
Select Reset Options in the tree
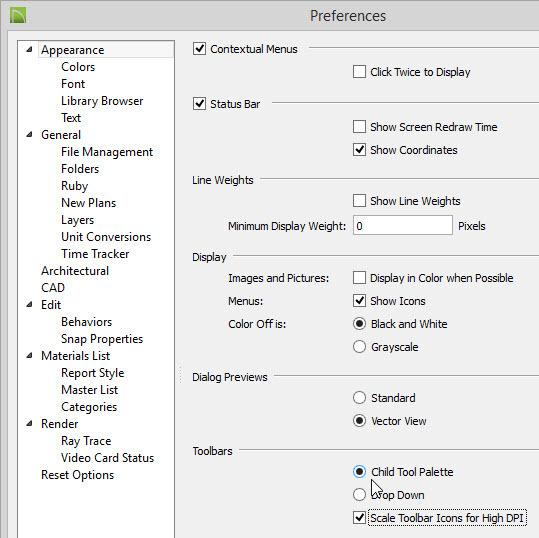coord(77,475)
